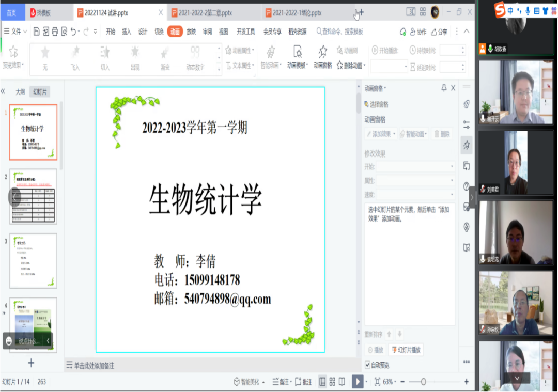
Task: Click the 分享 share button
Action: coord(440,32)
